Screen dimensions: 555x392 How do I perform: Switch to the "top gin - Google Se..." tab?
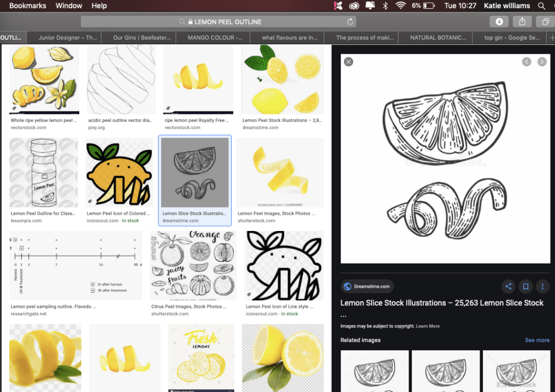pyautogui.click(x=512, y=37)
